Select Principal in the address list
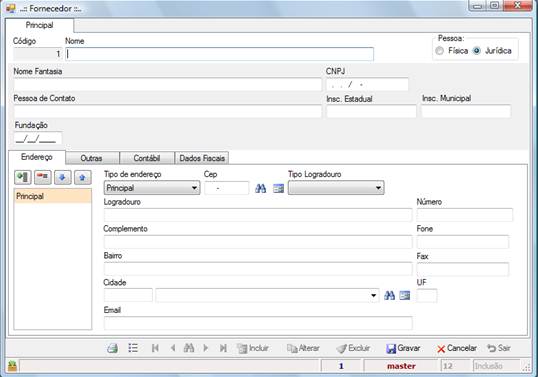The width and height of the screenshot is (538, 377). click(x=52, y=196)
